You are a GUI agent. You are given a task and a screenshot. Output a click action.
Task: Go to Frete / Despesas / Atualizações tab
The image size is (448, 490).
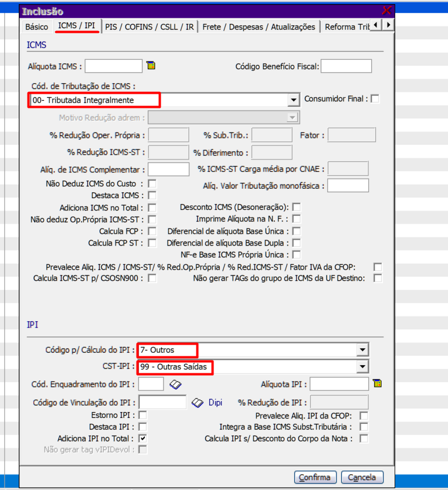click(x=259, y=27)
